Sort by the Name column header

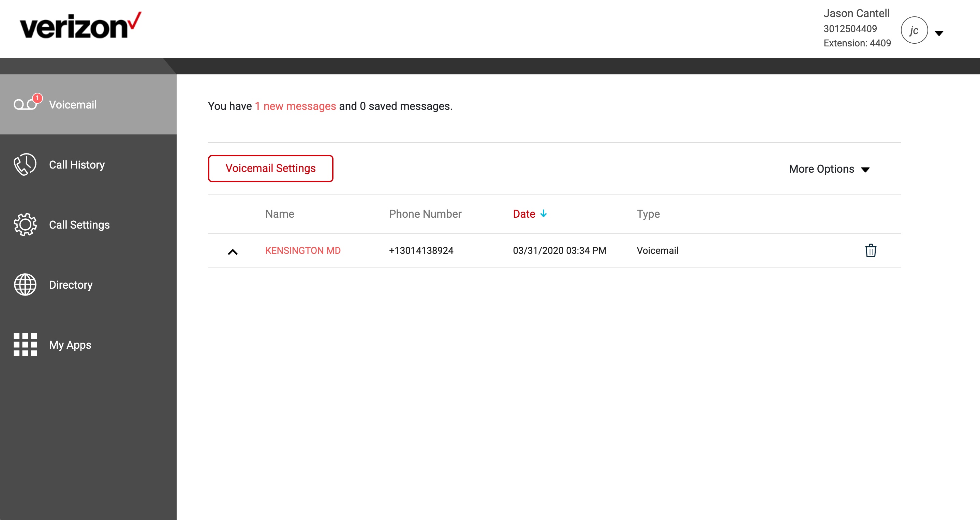(280, 214)
